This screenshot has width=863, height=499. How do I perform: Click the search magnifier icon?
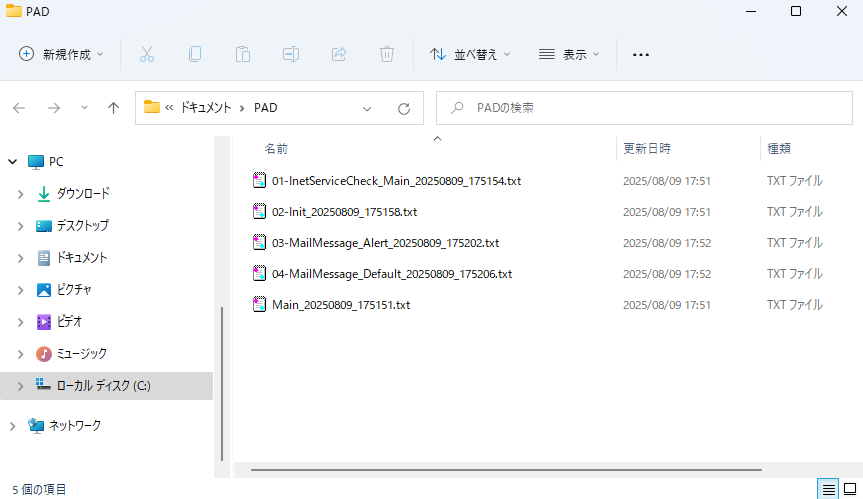(x=457, y=108)
